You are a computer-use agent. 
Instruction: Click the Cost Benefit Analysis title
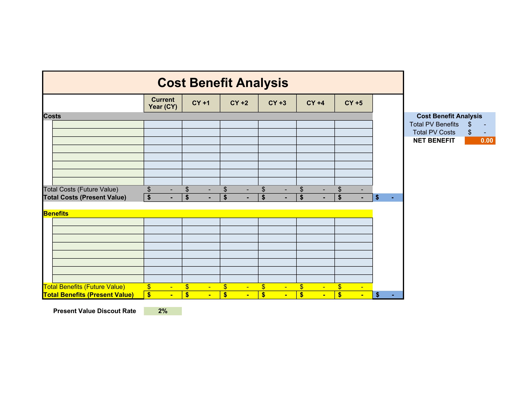[223, 83]
